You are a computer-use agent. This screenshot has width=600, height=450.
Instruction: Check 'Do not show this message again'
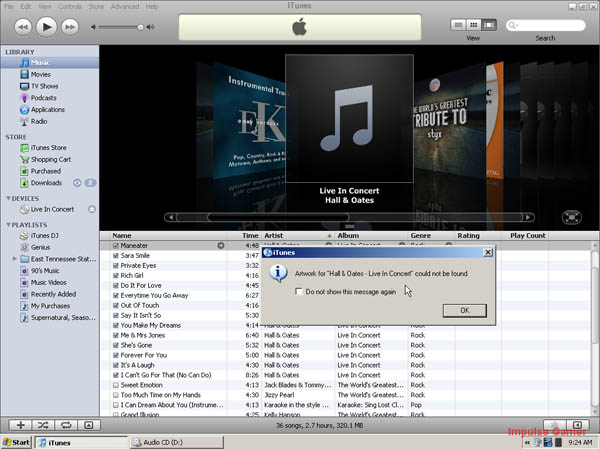click(x=298, y=292)
